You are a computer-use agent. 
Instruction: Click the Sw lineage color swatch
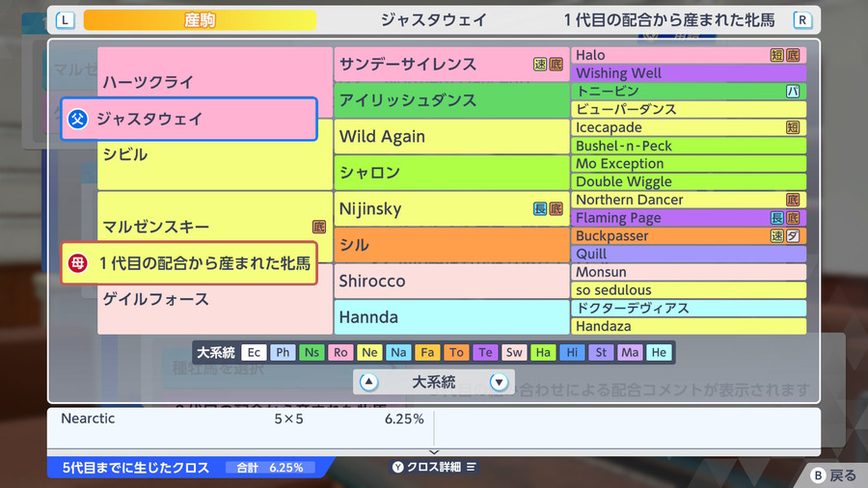click(x=514, y=352)
